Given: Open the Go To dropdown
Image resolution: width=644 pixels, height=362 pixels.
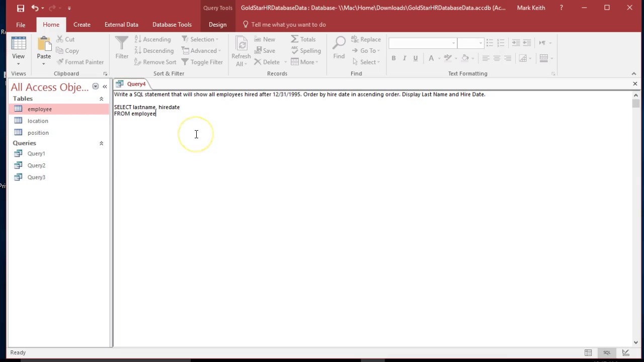Looking at the screenshot, I should 365,51.
